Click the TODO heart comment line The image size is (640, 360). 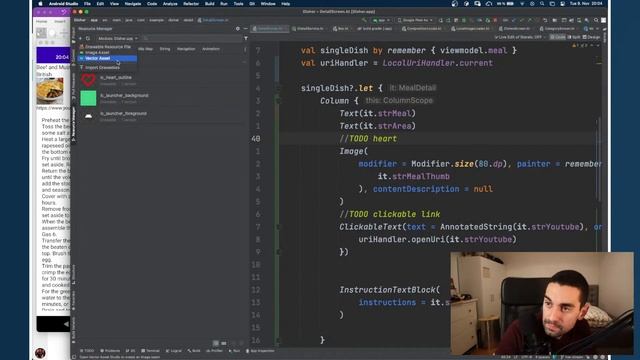click(x=368, y=139)
